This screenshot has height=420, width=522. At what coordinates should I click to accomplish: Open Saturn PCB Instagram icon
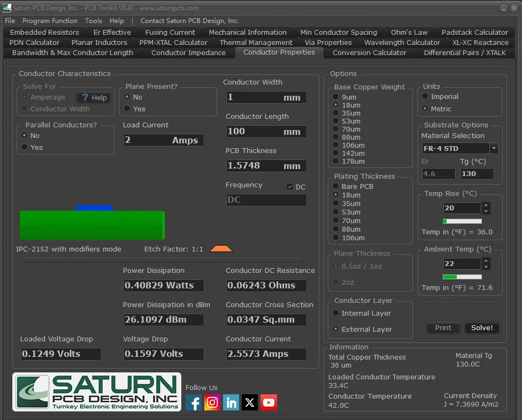click(x=212, y=402)
